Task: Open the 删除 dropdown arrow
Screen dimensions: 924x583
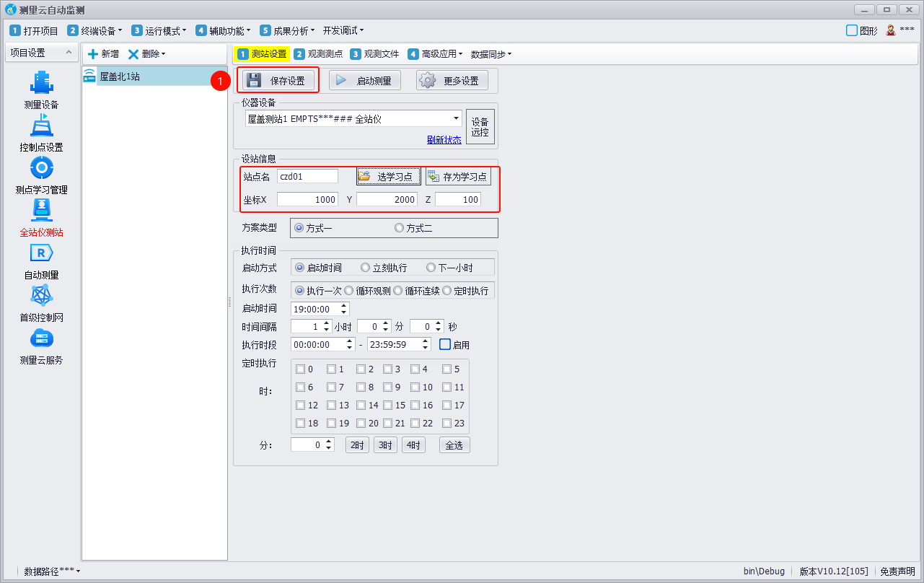Action: click(164, 54)
